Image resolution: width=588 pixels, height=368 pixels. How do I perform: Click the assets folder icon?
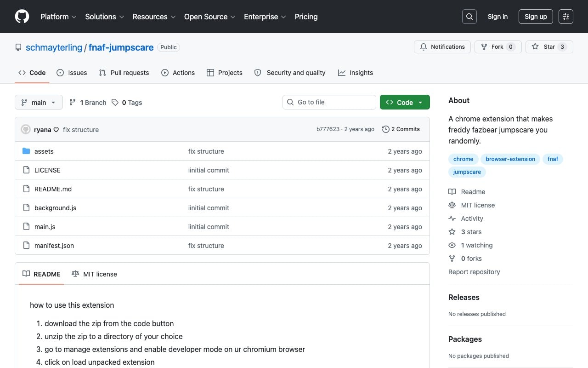pos(26,151)
